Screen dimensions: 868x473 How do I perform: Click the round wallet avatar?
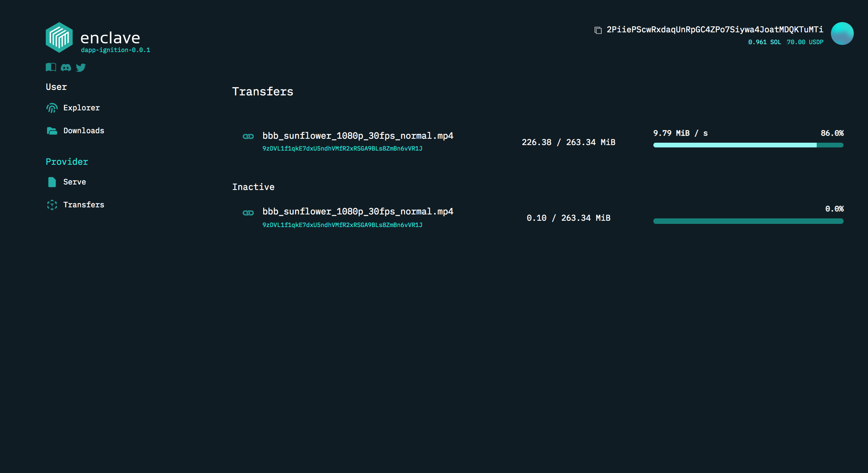coord(842,34)
